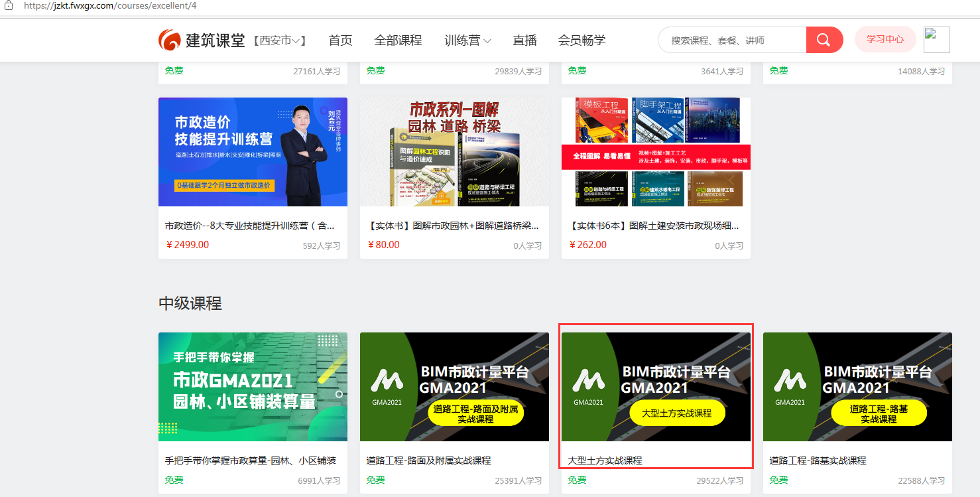Screen dimensions: 980x497
Task: Open the 市政系列-图解 园林 道路 桥梁 thumbnail
Action: (x=454, y=152)
